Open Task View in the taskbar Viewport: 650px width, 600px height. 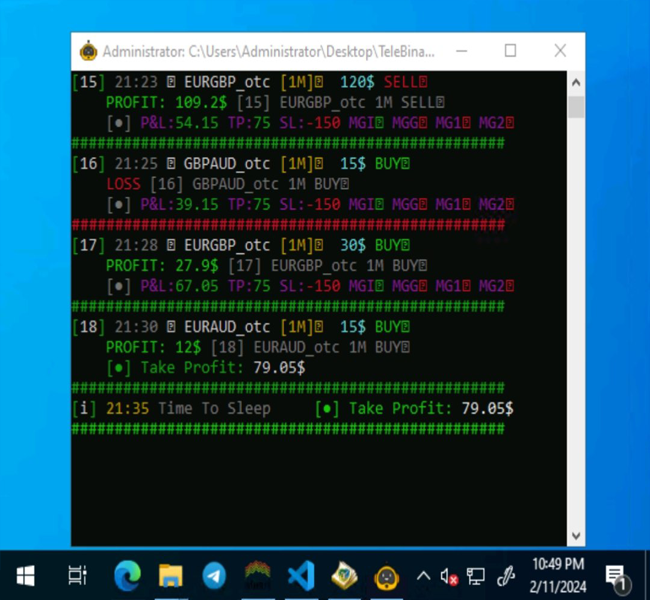(77, 575)
